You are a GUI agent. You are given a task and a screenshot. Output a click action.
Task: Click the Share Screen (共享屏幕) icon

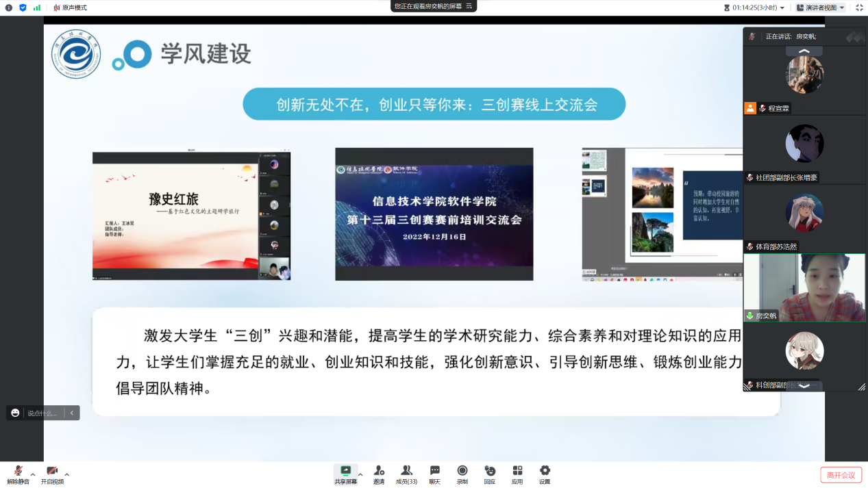coord(345,474)
